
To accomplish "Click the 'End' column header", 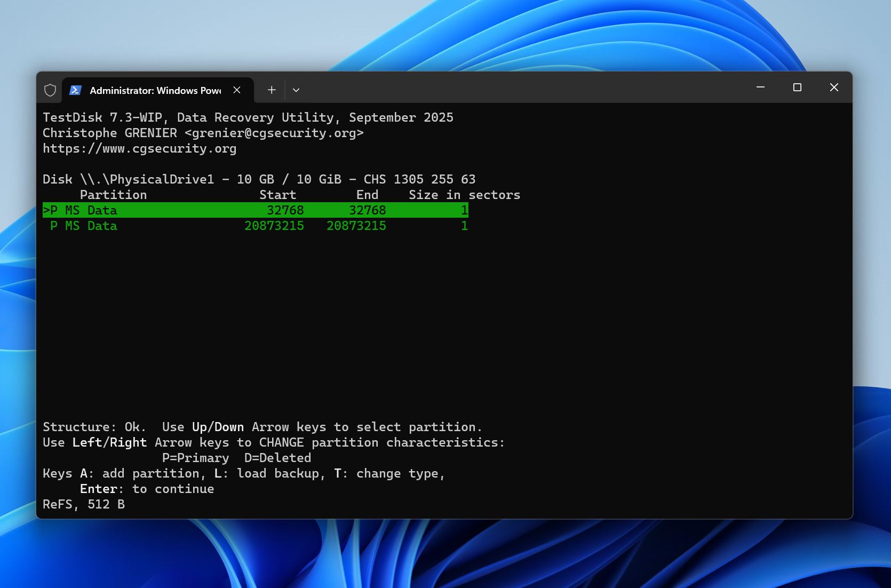I will click(x=367, y=195).
